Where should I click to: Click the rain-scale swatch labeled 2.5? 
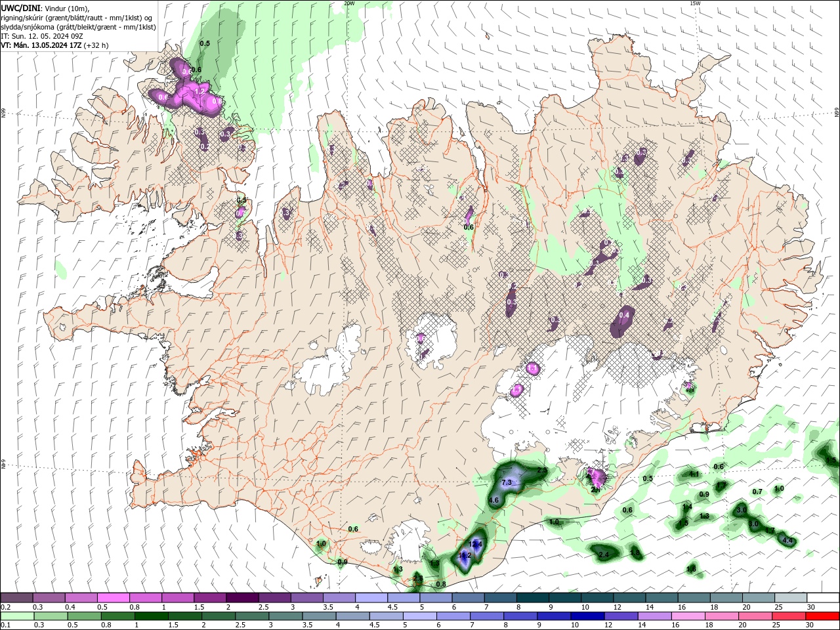(x=251, y=616)
